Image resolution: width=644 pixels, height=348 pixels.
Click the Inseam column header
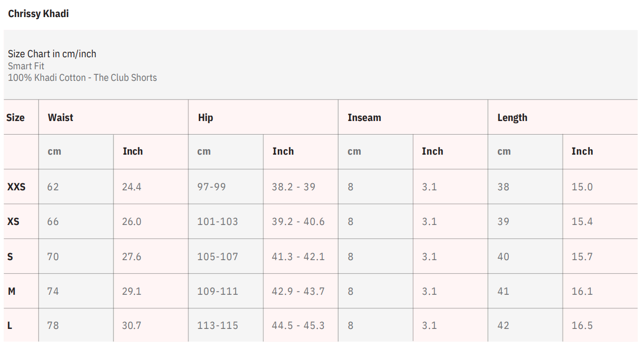pyautogui.click(x=364, y=118)
